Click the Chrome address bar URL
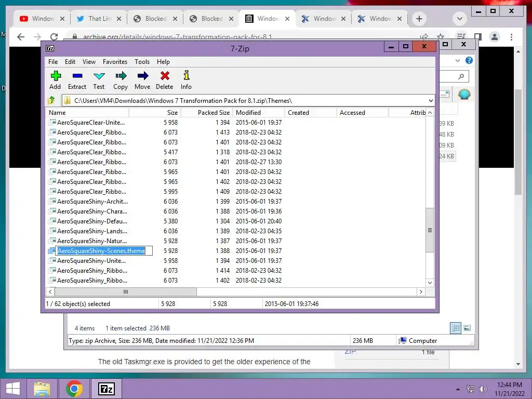Viewport: 532px width, 399px height. [x=178, y=37]
